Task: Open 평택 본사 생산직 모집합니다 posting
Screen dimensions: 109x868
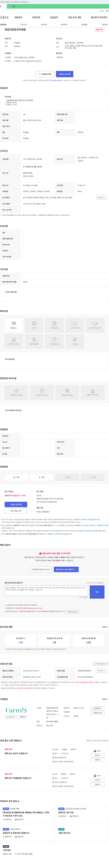Action: pos(16,753)
